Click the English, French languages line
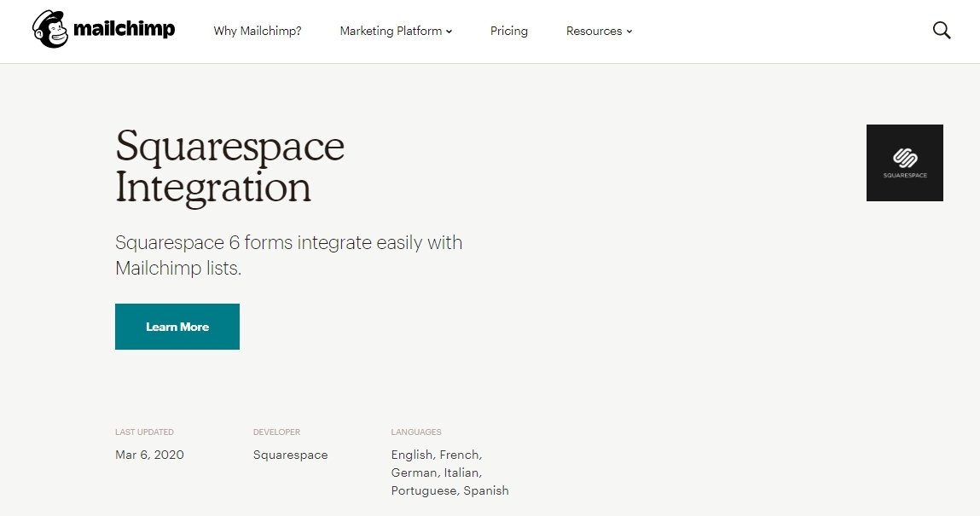This screenshot has width=980, height=516. [x=437, y=455]
